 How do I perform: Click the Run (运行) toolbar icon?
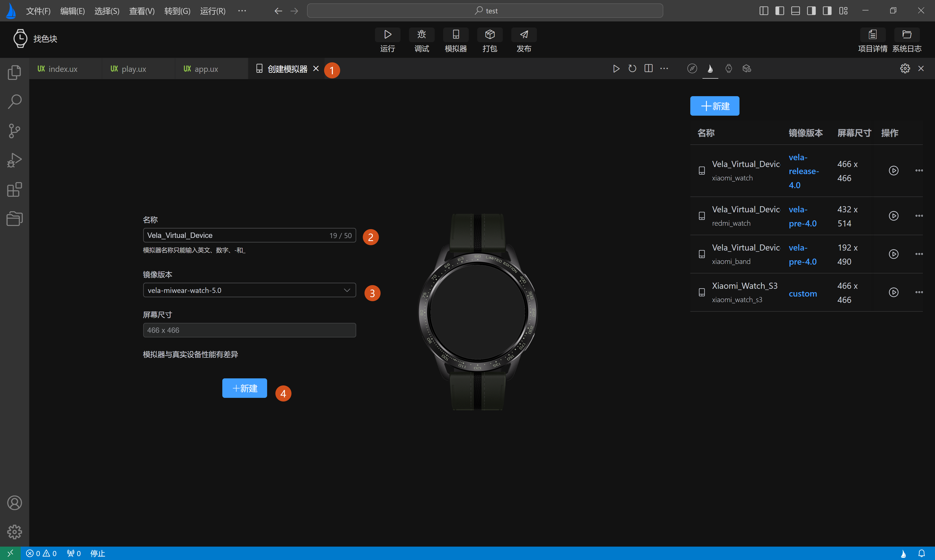(x=387, y=35)
